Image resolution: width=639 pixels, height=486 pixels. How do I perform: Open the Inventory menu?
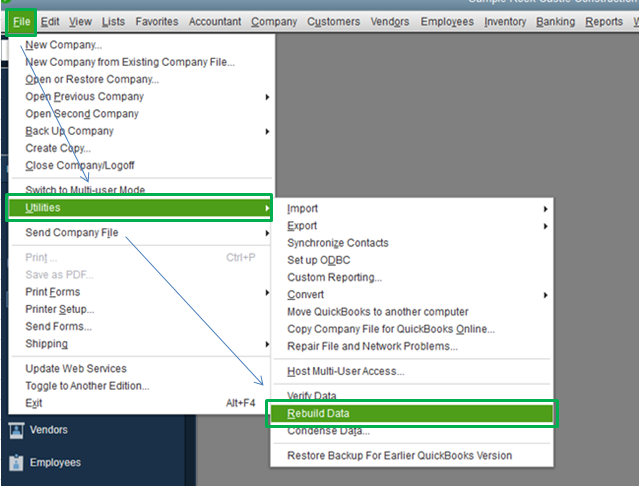[505, 22]
